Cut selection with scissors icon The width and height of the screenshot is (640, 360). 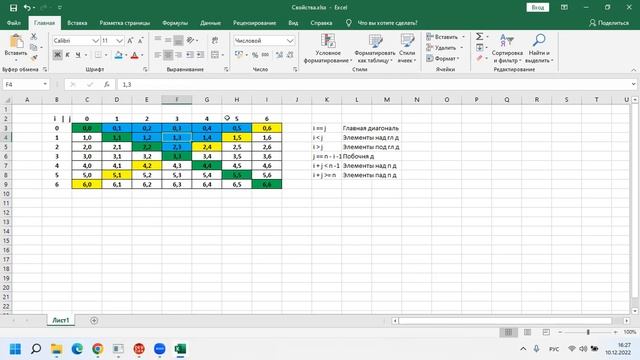pyautogui.click(x=34, y=37)
